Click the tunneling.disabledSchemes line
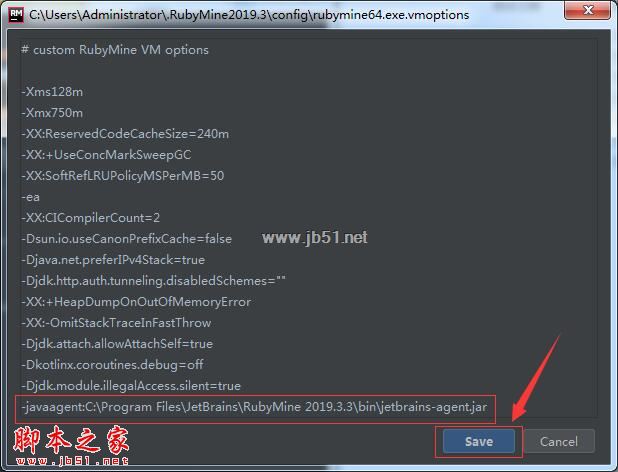618x472 pixels. pyautogui.click(x=153, y=281)
